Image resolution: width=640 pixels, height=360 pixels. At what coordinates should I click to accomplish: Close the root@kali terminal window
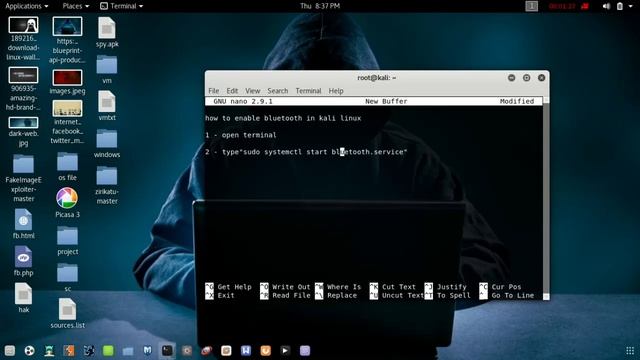(x=542, y=78)
